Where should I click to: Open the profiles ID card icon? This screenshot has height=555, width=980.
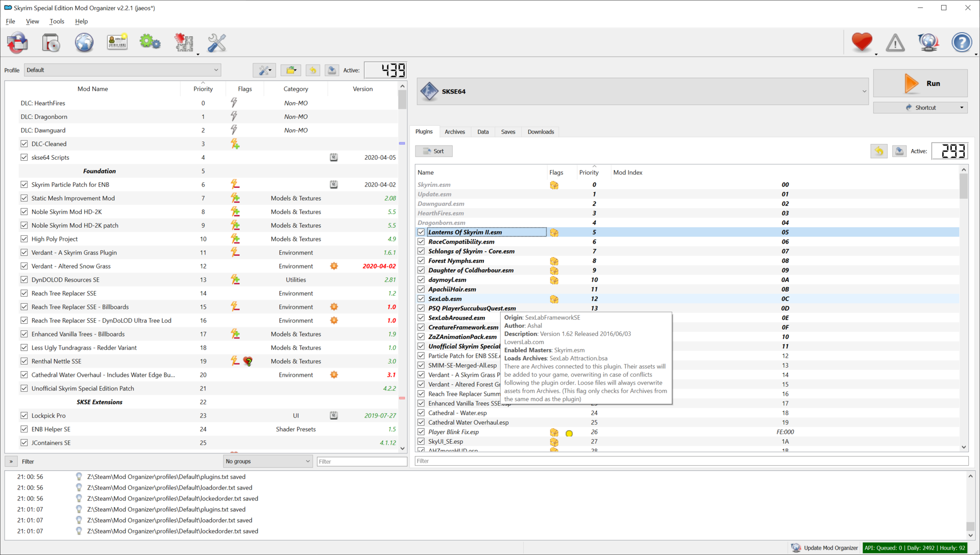tap(117, 43)
